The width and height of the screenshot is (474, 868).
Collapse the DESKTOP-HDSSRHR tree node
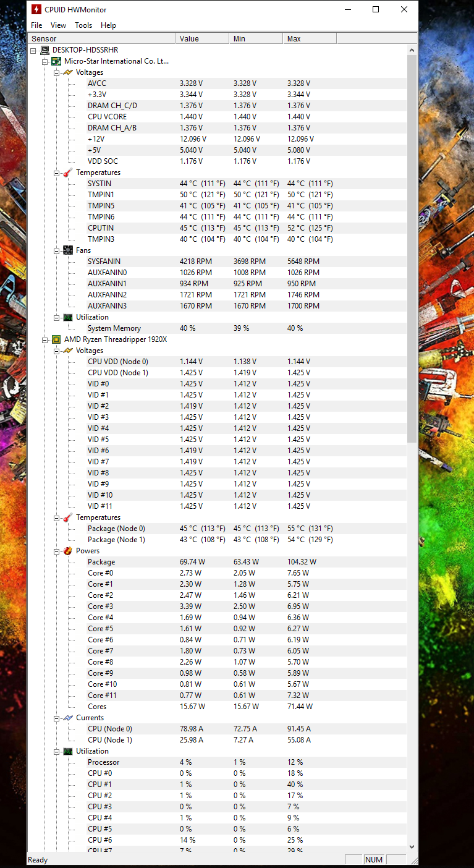33,50
